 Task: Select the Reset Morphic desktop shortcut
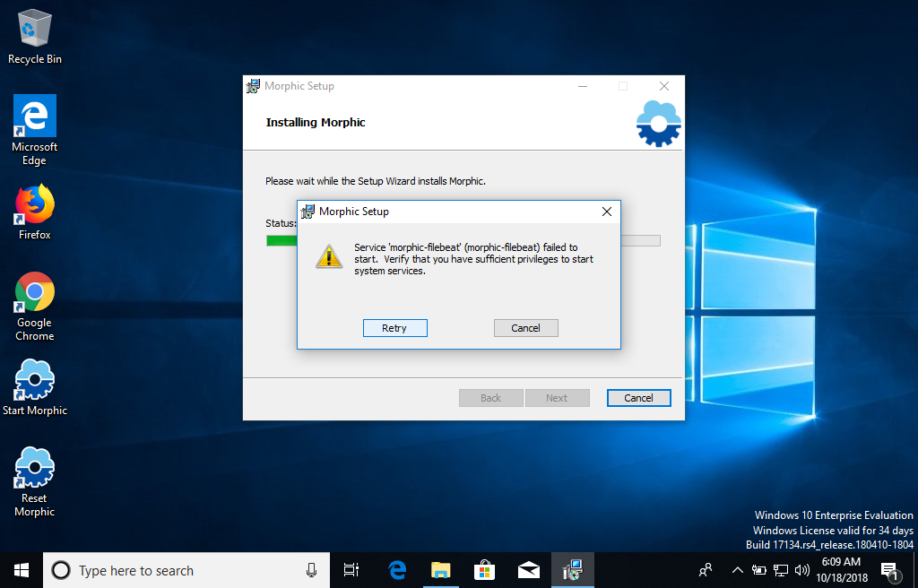pyautogui.click(x=35, y=482)
